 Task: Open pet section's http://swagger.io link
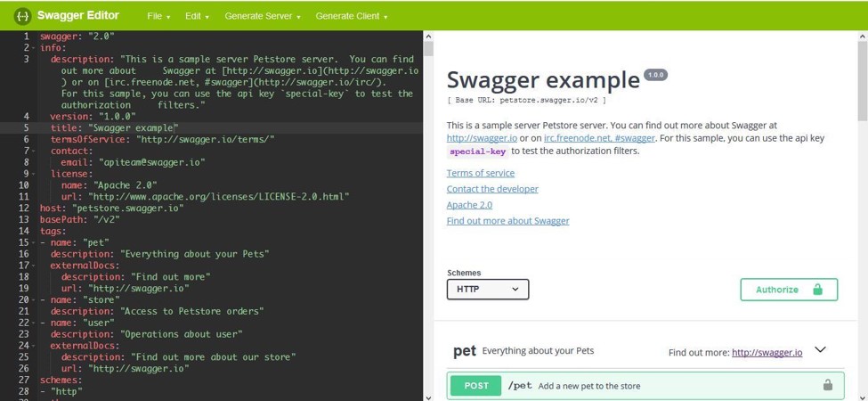pyautogui.click(x=767, y=352)
